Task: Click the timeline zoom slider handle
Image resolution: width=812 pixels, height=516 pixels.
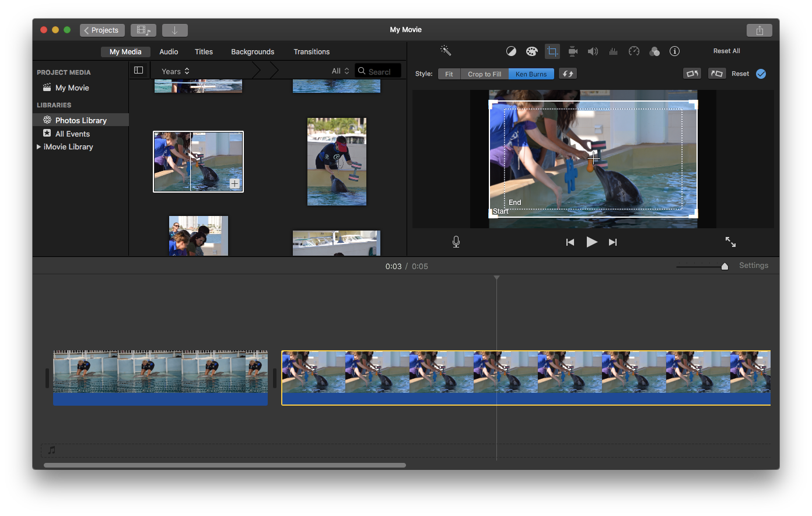Action: coord(724,266)
